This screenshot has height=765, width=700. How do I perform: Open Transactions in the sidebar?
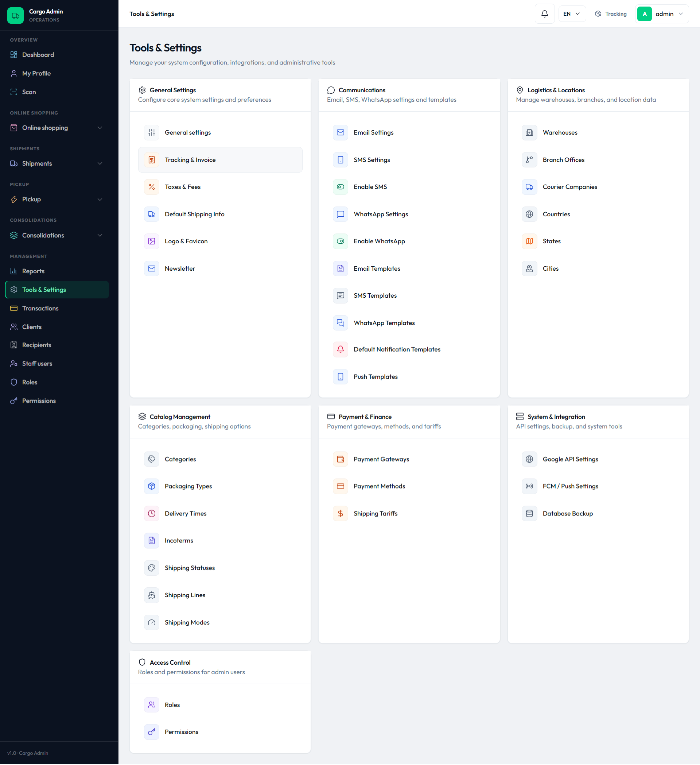pos(57,309)
